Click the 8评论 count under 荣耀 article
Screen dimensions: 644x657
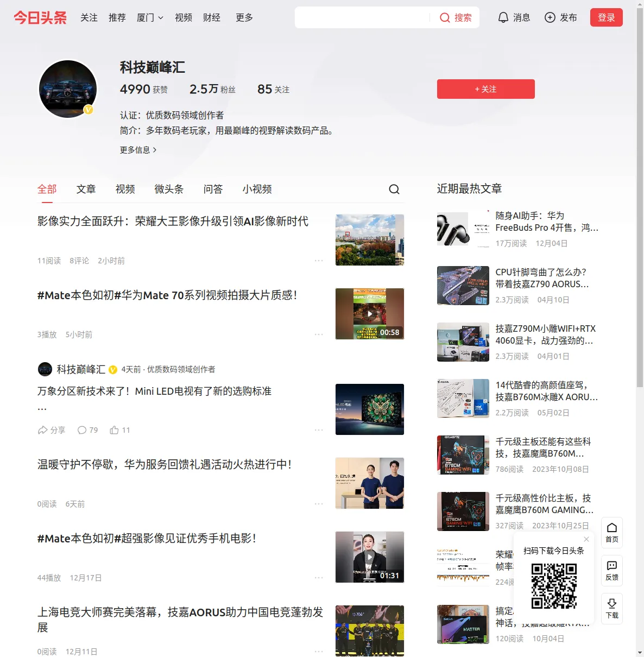coord(79,261)
